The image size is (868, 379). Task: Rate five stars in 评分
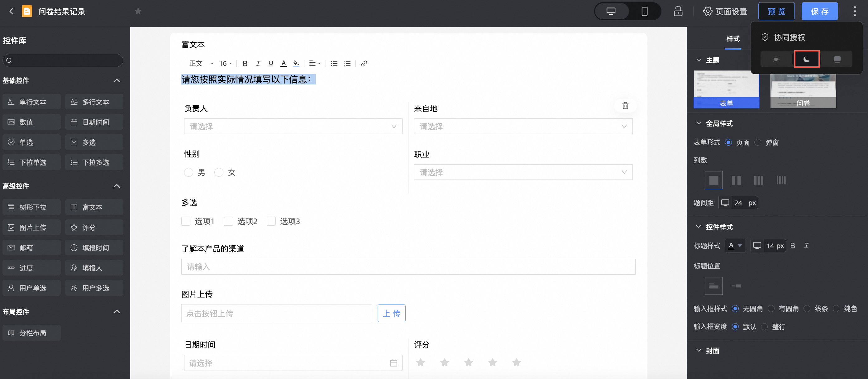point(516,362)
